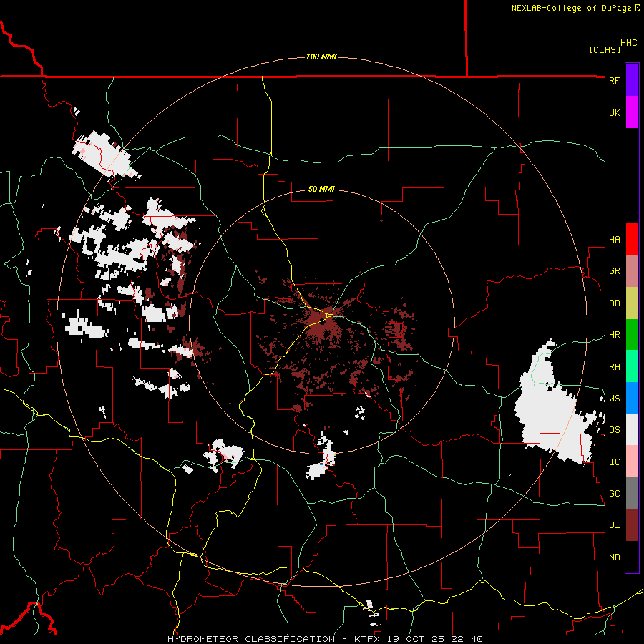Click the RF purple legend swatch
The width and height of the screenshot is (644, 644).
[632, 80]
